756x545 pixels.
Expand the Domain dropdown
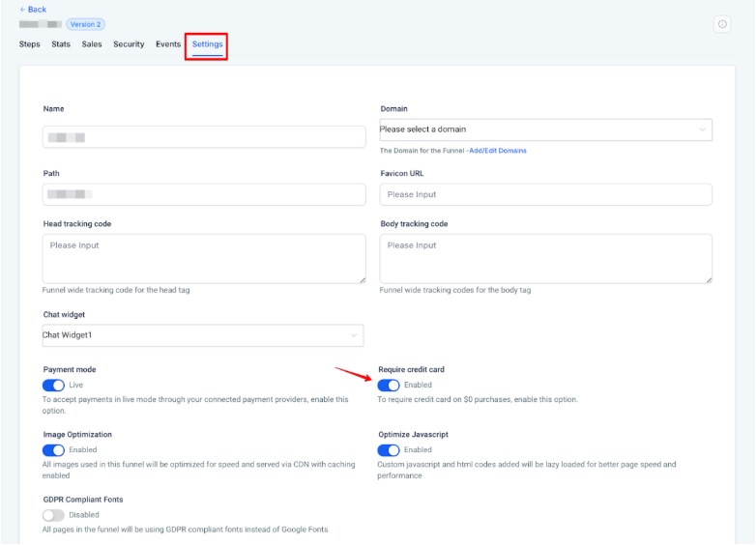[x=545, y=129]
